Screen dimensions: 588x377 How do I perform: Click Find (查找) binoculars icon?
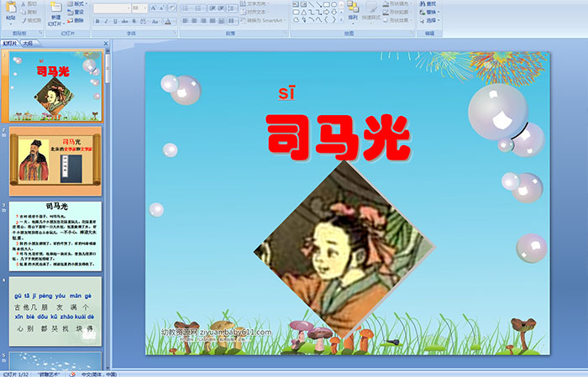423,3
